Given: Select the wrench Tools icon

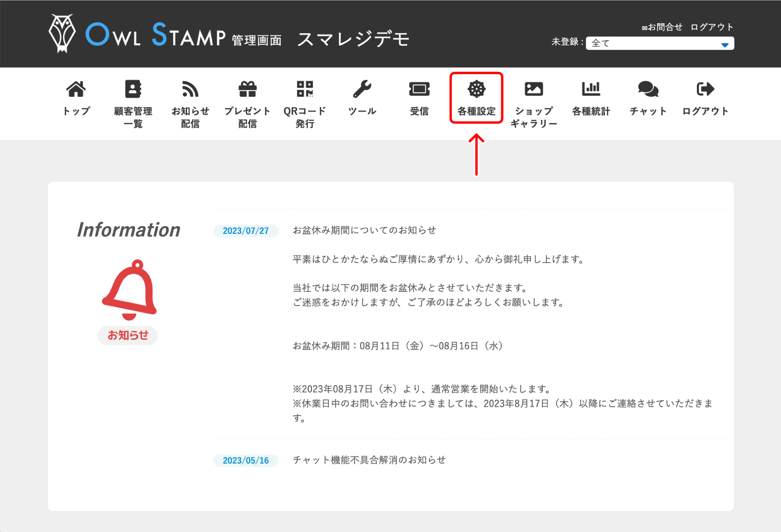Looking at the screenshot, I should pyautogui.click(x=362, y=90).
